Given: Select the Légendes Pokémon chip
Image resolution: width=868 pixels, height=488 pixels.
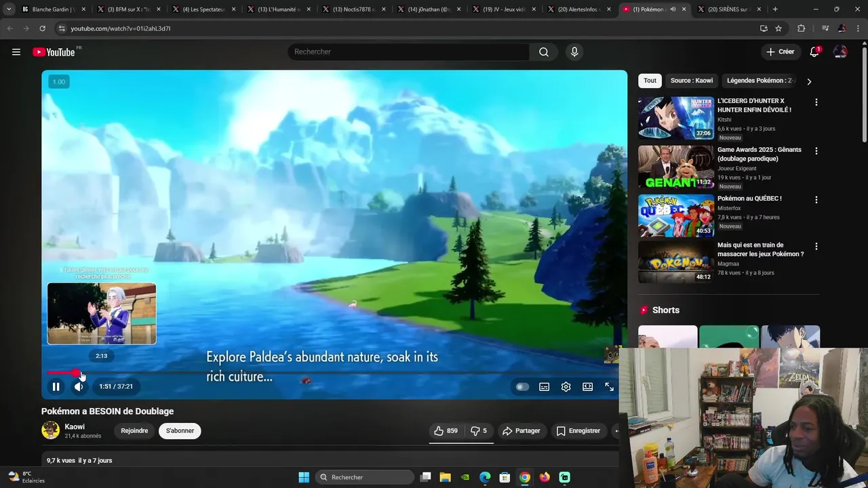Looking at the screenshot, I should point(759,81).
